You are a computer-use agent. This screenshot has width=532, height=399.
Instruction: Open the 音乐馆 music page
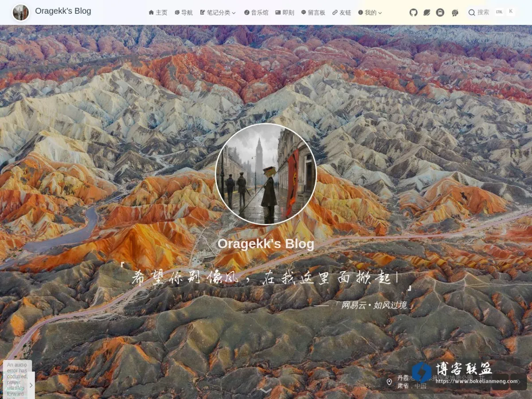pos(256,12)
